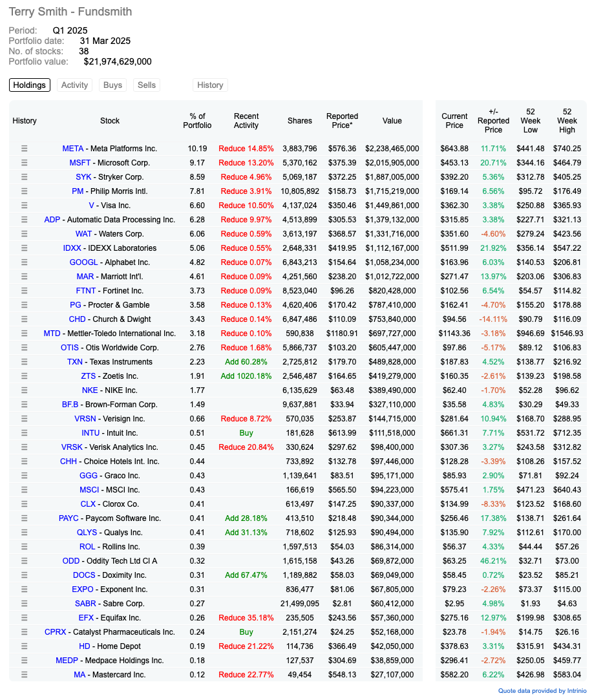Image resolution: width=592 pixels, height=700 pixels.
Task: Click the 'Value' column header
Action: 392,121
